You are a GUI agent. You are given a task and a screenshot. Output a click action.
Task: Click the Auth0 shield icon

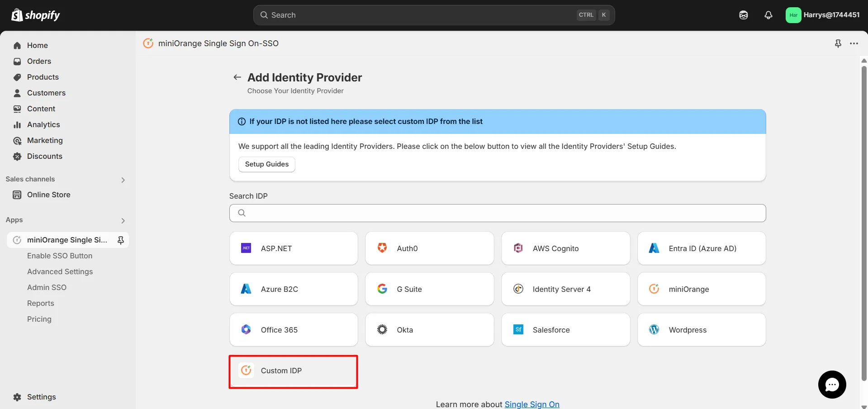[382, 248]
